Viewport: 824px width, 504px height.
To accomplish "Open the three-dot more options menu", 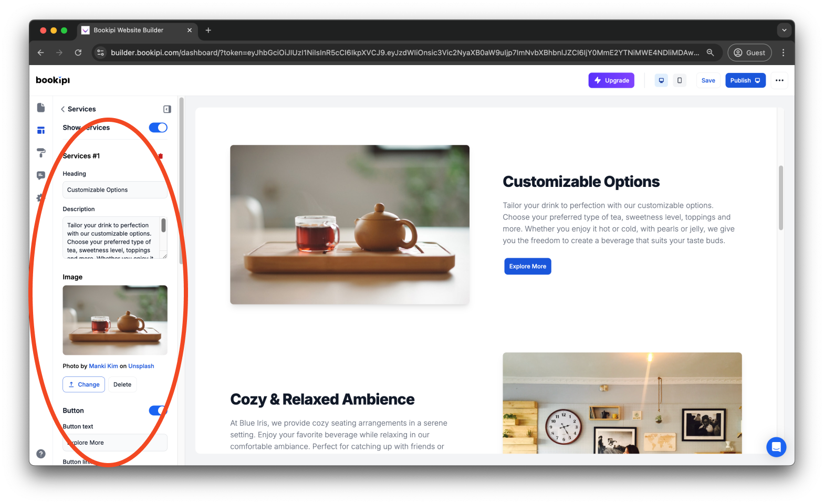I will coord(779,80).
